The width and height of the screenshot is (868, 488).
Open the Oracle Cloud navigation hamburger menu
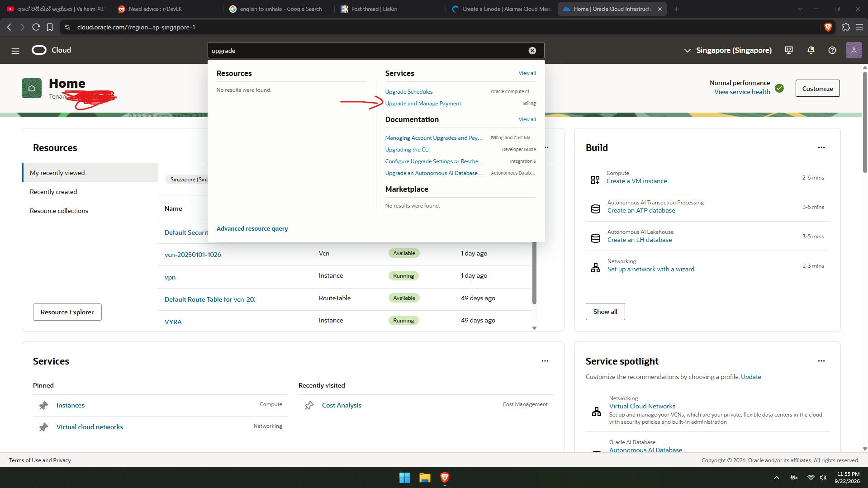pyautogui.click(x=15, y=51)
